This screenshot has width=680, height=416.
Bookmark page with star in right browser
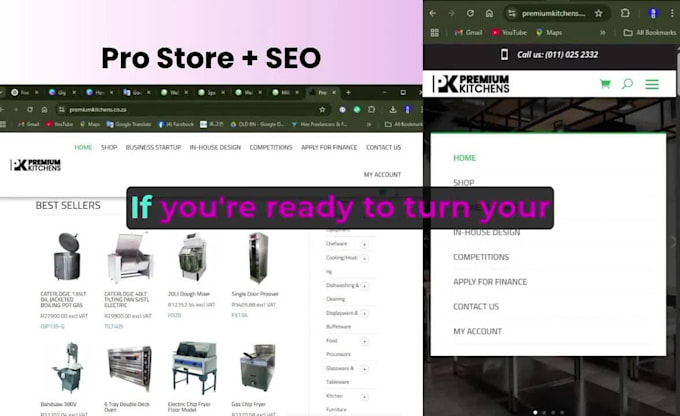click(x=598, y=13)
